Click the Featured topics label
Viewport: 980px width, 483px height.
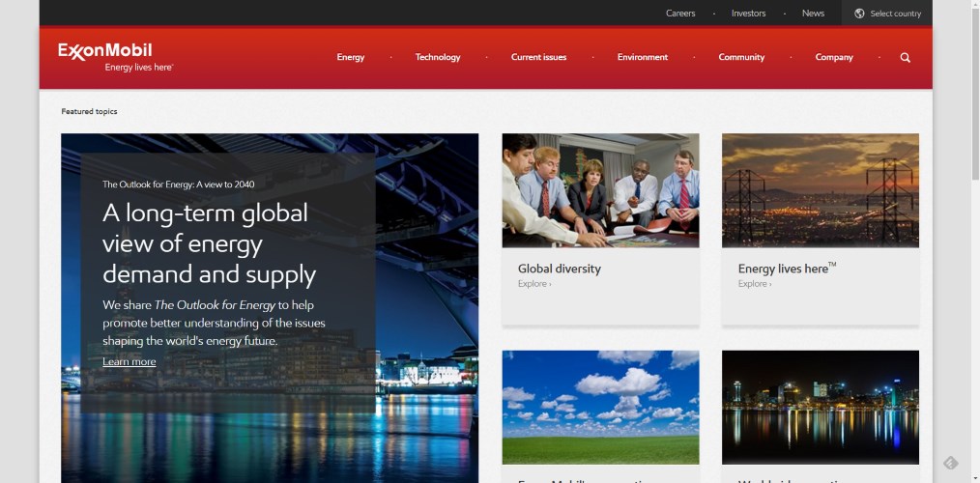[89, 111]
